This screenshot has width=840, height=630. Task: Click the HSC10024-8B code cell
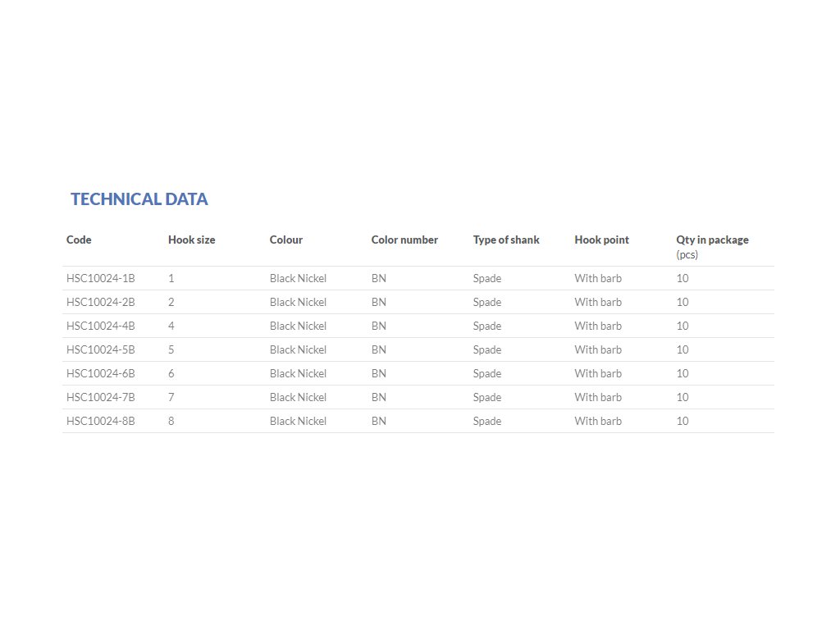pyautogui.click(x=100, y=421)
